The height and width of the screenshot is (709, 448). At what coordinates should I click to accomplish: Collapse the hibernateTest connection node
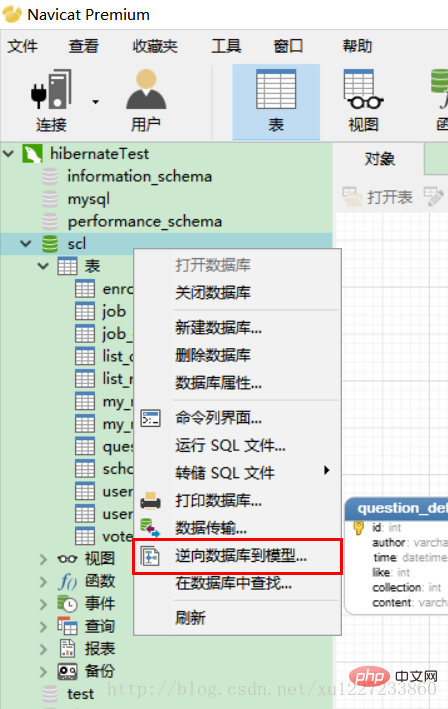pos(8,154)
